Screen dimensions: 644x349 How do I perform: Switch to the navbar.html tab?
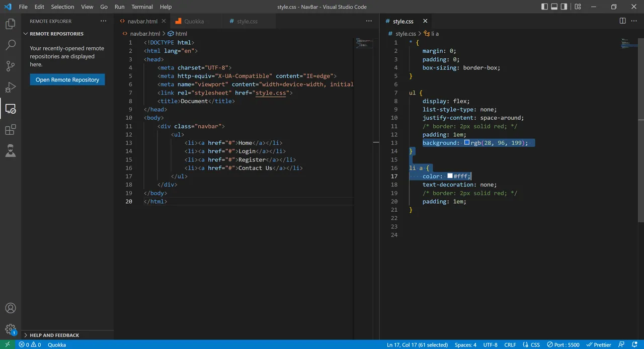[x=142, y=21]
